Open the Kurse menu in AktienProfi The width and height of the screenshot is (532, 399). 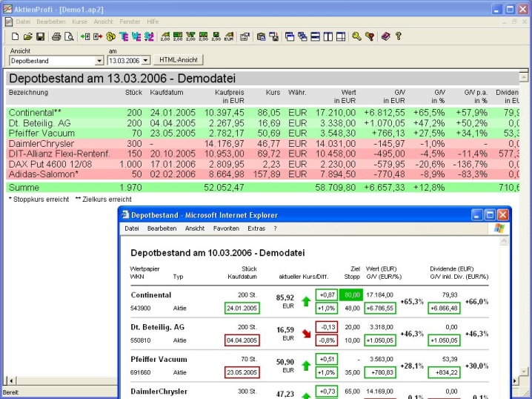pos(79,22)
